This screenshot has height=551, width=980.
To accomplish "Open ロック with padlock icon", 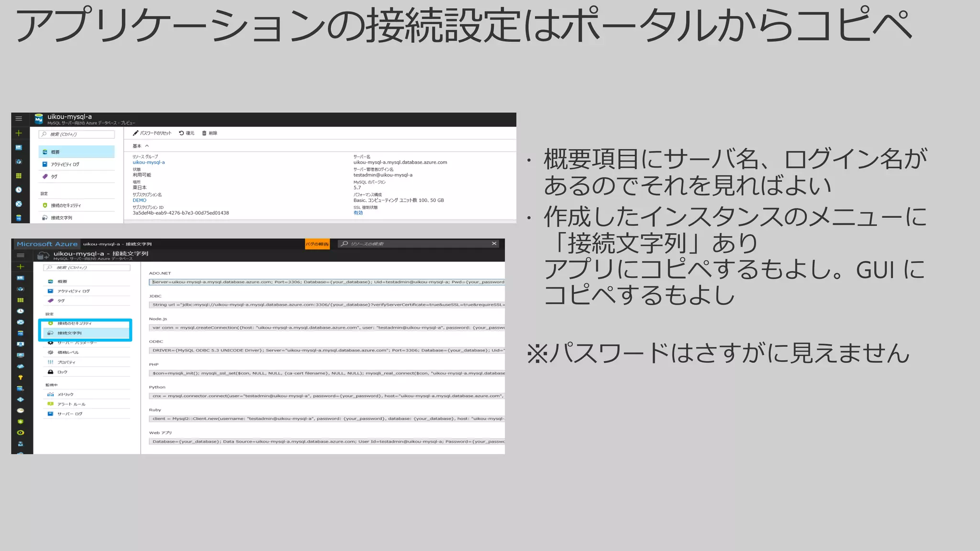I will click(x=62, y=372).
